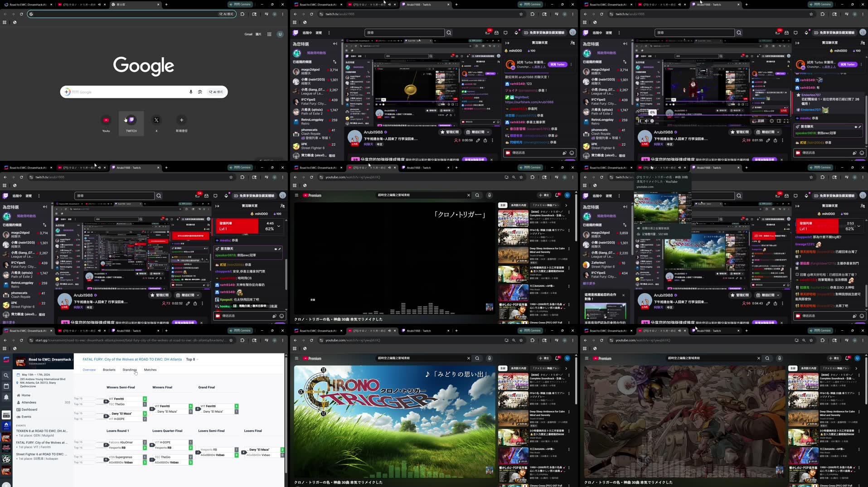Open community icon in pendulum-stream Twitch chat header

(572, 43)
